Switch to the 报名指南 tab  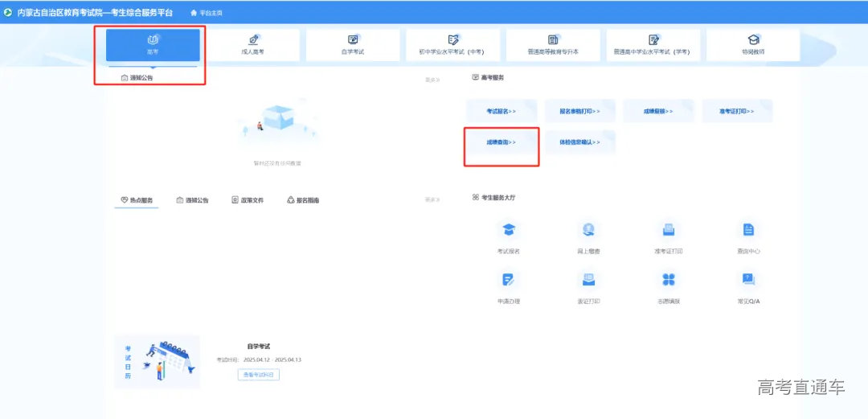point(303,200)
